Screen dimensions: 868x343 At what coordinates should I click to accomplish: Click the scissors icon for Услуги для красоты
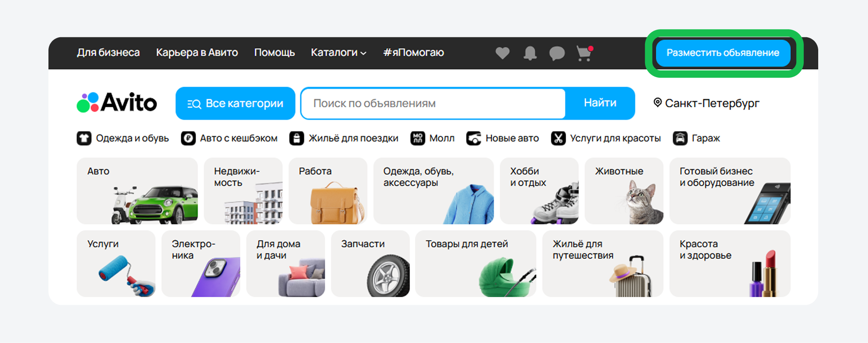click(x=558, y=138)
